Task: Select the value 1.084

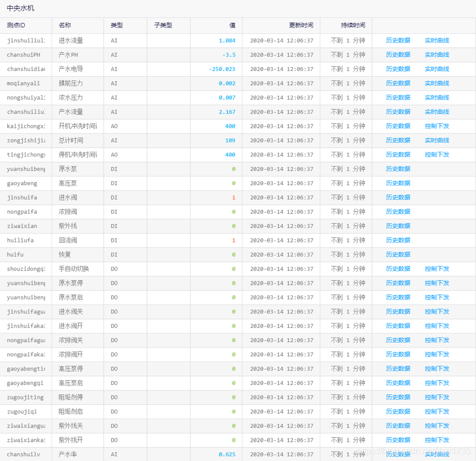Action: click(x=227, y=40)
